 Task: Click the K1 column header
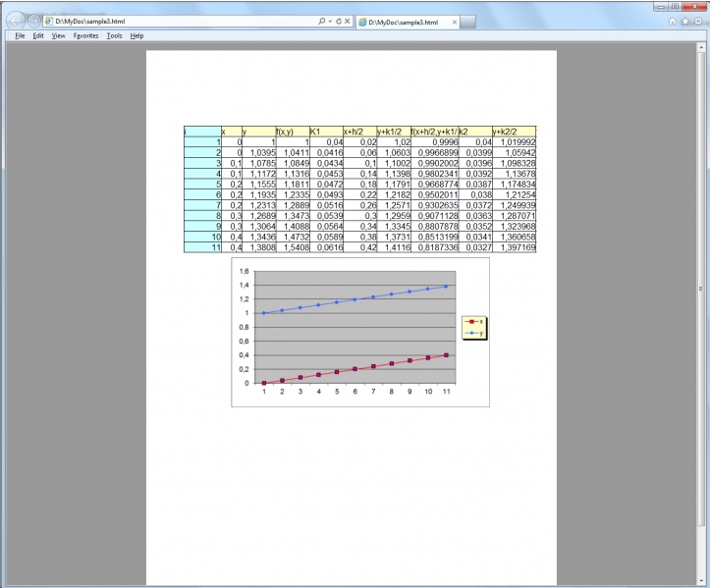(x=326, y=132)
